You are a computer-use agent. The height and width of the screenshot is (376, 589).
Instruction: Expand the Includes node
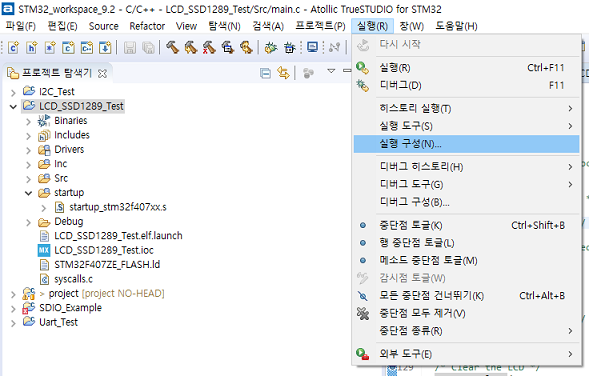pos(29,136)
